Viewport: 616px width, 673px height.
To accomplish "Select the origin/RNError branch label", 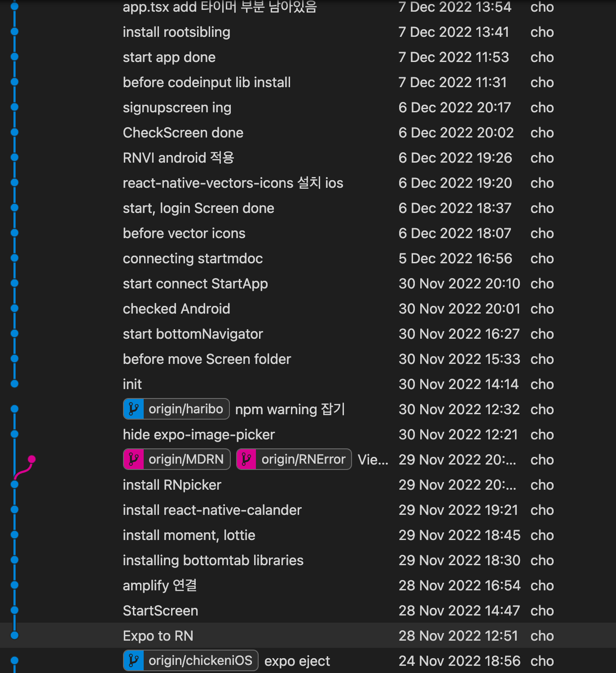I will click(x=294, y=459).
